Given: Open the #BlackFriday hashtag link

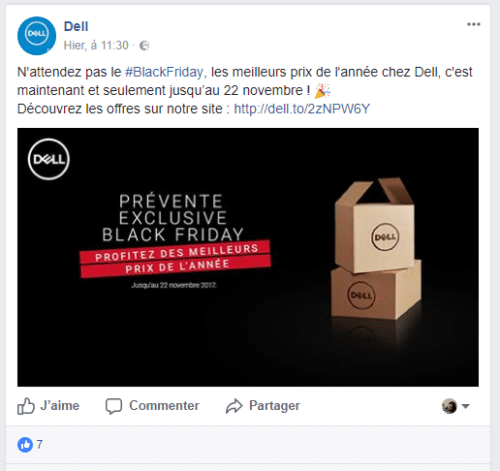Looking at the screenshot, I should pyautogui.click(x=166, y=72).
